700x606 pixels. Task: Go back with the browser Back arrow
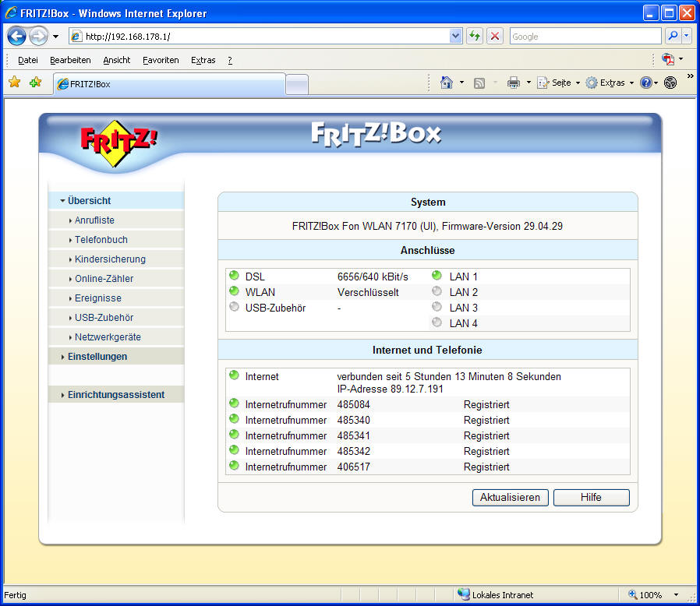pos(16,36)
